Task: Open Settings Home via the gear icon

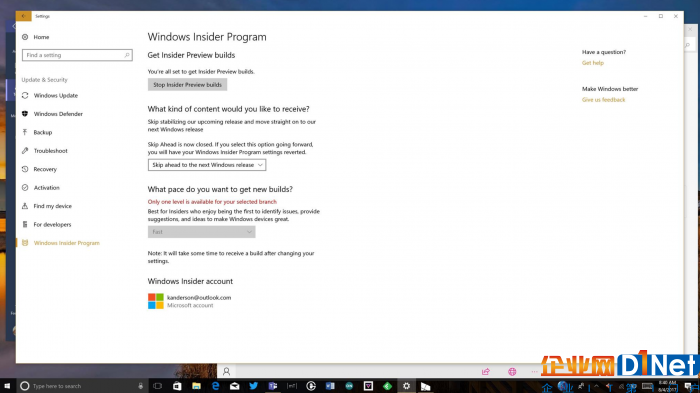Action: [x=25, y=37]
